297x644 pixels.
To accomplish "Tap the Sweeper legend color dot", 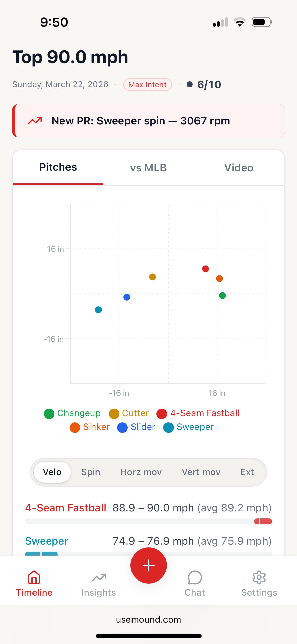I will 169,427.
